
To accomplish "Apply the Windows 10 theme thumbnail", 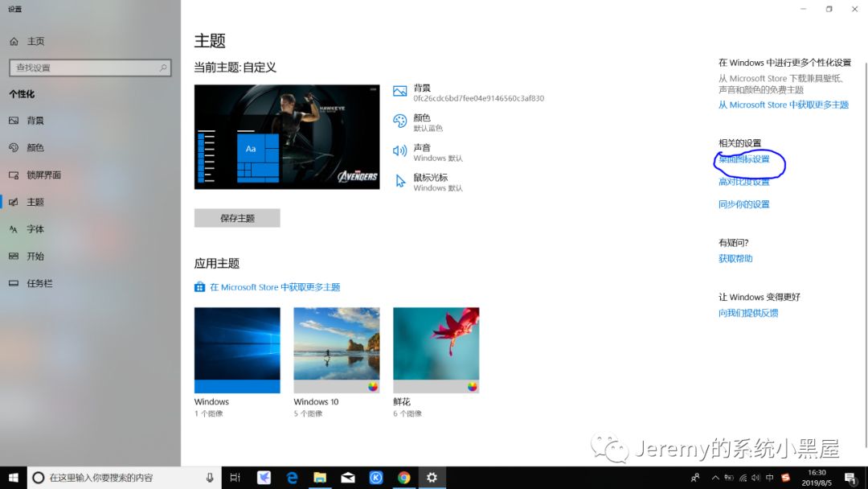I will [x=337, y=350].
